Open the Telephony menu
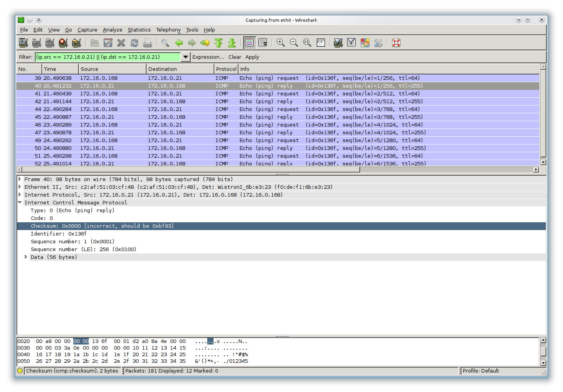Image resolution: width=563 pixels, height=392 pixels. pyautogui.click(x=168, y=30)
